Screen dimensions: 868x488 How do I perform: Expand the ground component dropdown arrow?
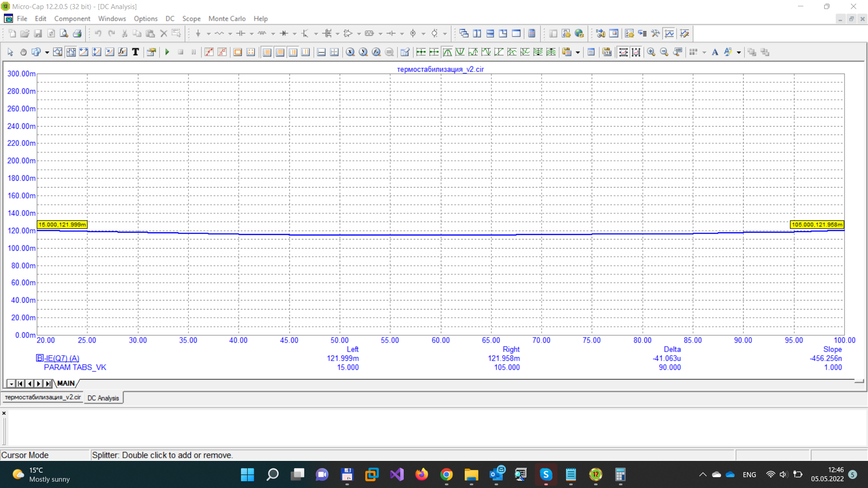tap(209, 34)
